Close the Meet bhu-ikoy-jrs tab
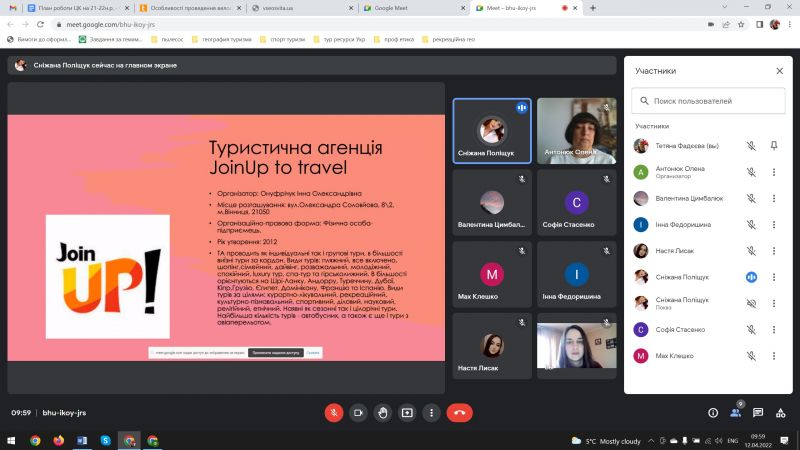The height and width of the screenshot is (450, 800). [575, 8]
